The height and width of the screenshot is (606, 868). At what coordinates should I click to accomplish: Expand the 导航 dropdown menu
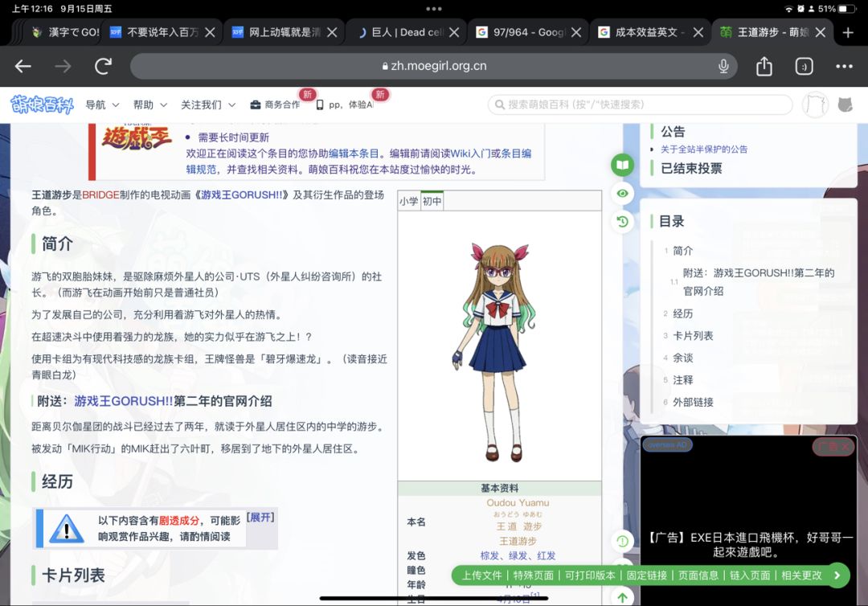(x=102, y=104)
